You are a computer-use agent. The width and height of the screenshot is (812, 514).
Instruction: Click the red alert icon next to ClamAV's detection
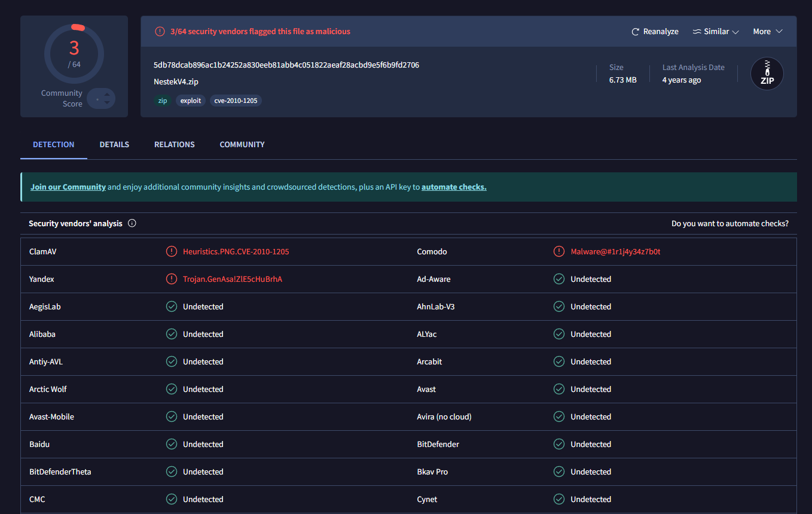(172, 251)
